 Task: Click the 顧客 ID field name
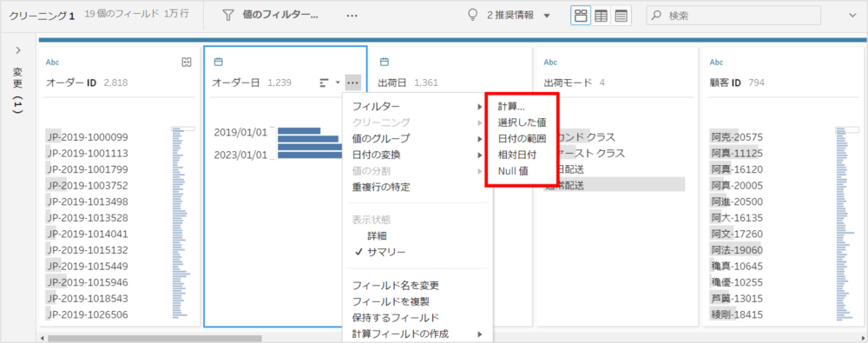(x=726, y=83)
